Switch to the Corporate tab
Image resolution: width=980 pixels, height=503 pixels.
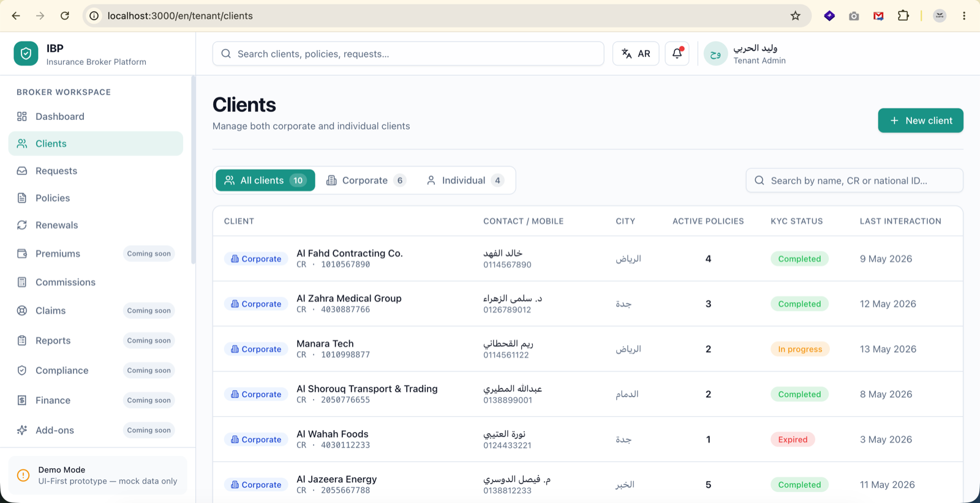click(366, 181)
